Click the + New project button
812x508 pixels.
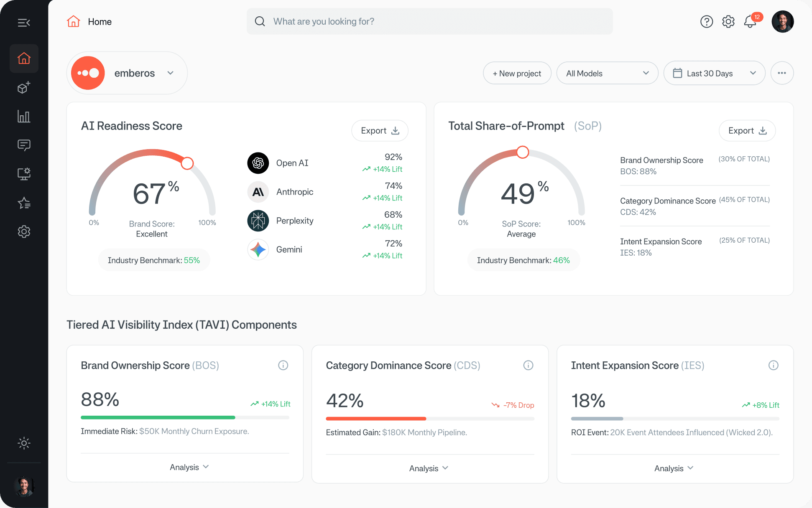pyautogui.click(x=517, y=74)
